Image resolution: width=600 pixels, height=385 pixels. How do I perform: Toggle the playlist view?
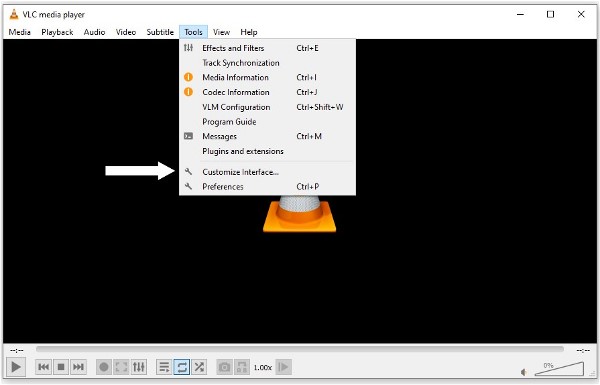pos(164,367)
